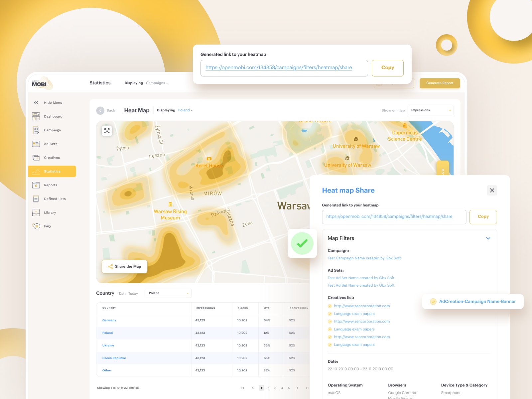Image resolution: width=532 pixels, height=399 pixels.
Task: Click the 64% CTR cell
Action: pos(267,321)
